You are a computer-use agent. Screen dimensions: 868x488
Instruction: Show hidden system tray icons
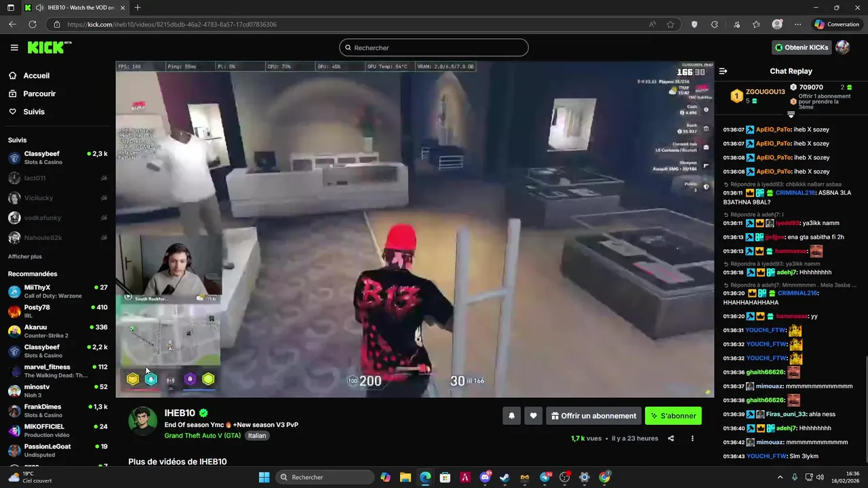(780, 477)
